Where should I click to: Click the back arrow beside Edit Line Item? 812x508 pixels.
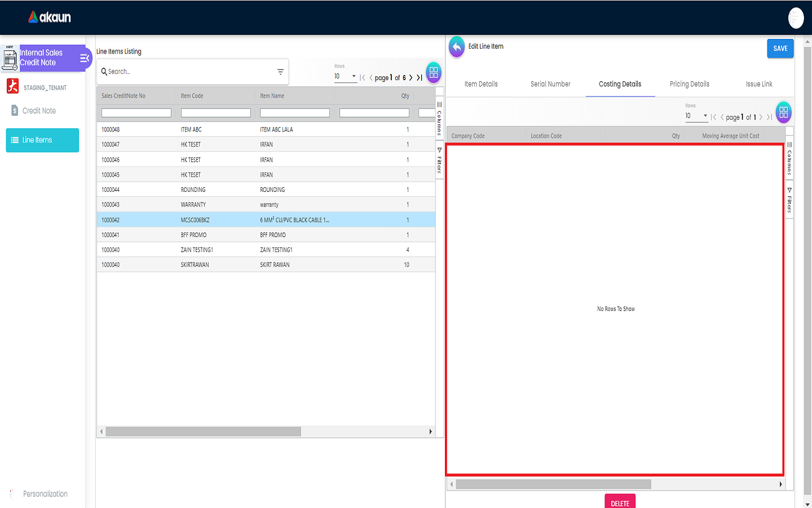pos(457,47)
